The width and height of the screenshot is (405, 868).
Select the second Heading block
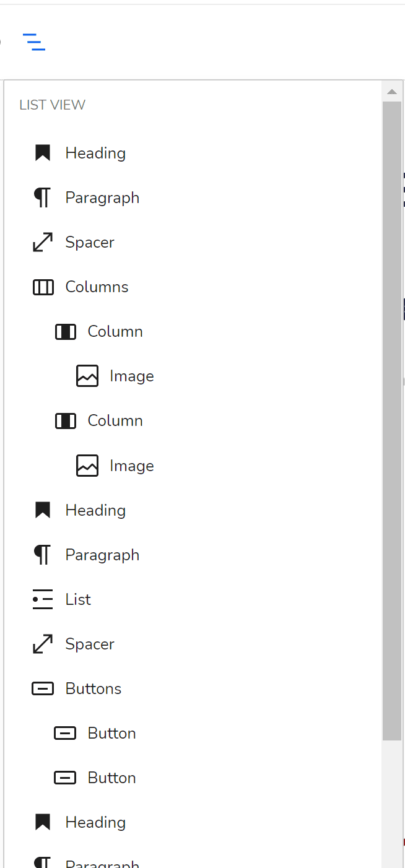(95, 510)
